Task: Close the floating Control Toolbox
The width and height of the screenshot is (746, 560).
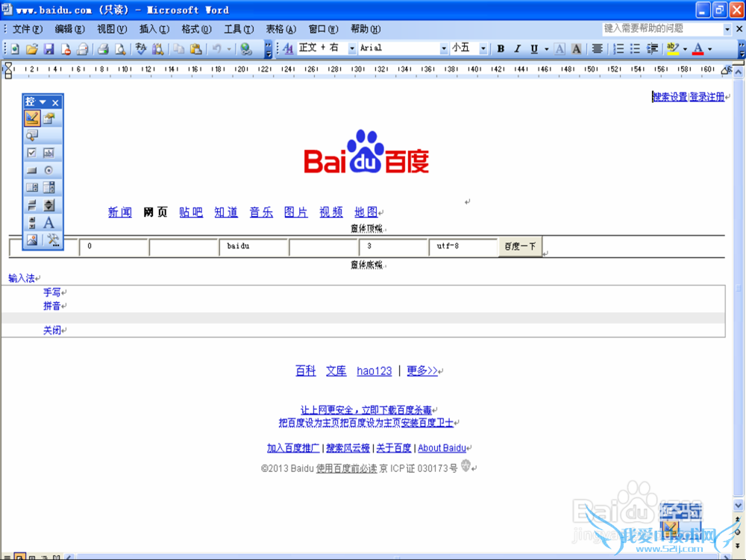Action: coord(56,102)
